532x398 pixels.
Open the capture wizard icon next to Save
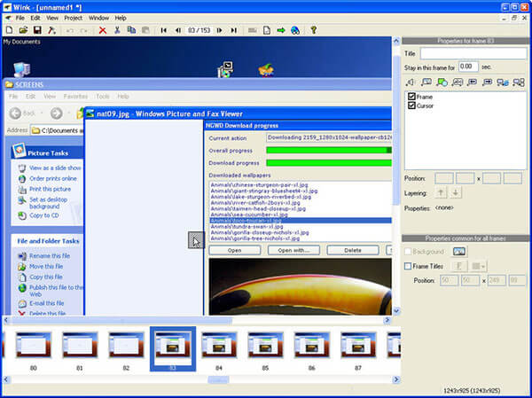coord(51,30)
